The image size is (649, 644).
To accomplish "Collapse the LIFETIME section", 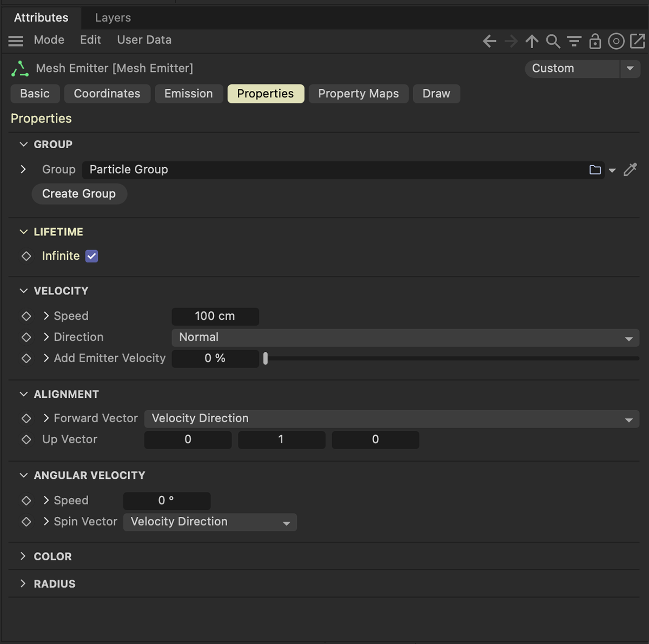I will pos(23,232).
